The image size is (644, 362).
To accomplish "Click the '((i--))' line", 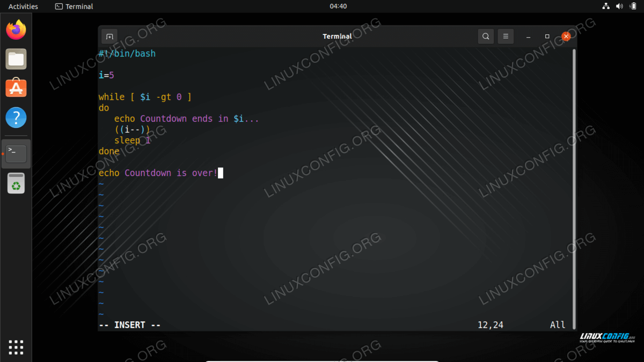I will click(x=132, y=129).
